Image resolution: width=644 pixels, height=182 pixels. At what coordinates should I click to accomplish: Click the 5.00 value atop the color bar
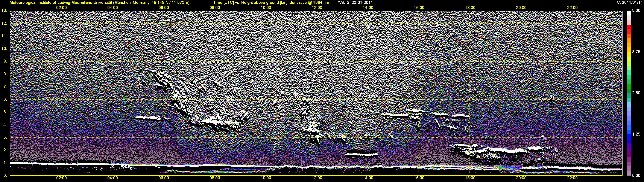tap(636, 10)
